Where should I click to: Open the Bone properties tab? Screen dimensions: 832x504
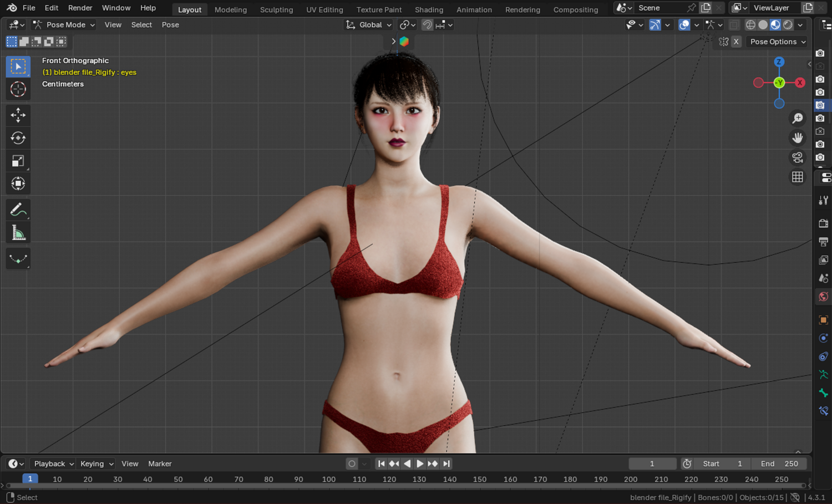(824, 393)
